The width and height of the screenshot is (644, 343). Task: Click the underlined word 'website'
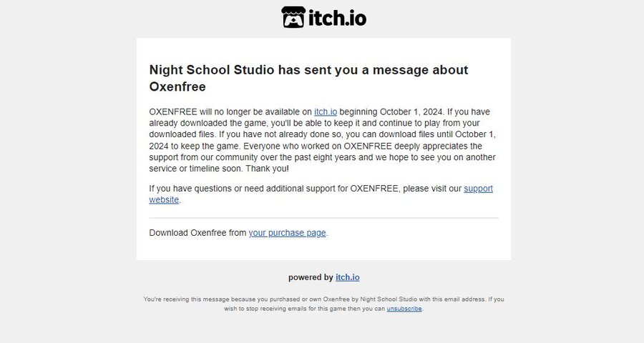164,200
